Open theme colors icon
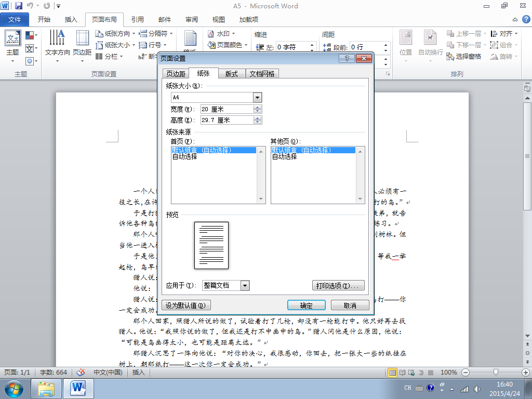 coord(30,35)
